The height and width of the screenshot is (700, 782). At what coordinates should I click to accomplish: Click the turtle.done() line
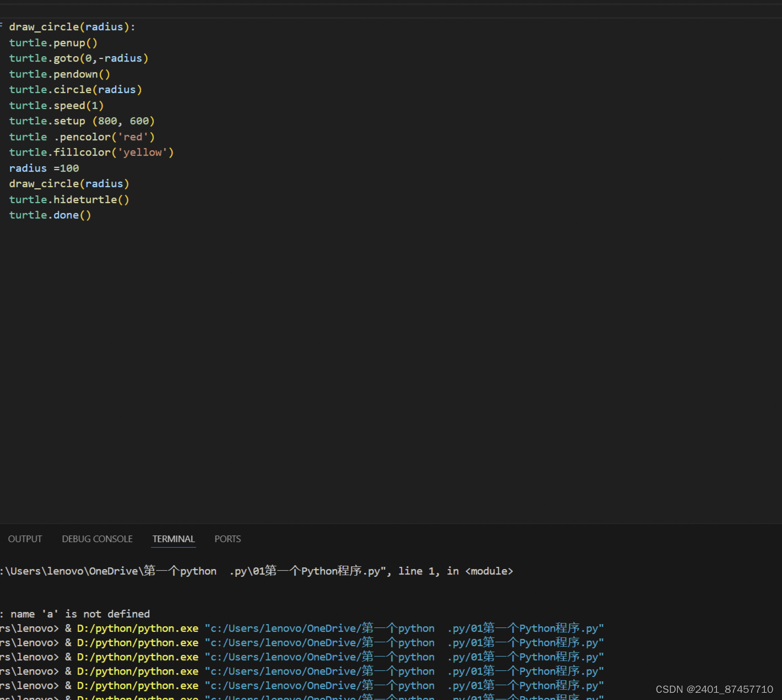coord(50,215)
